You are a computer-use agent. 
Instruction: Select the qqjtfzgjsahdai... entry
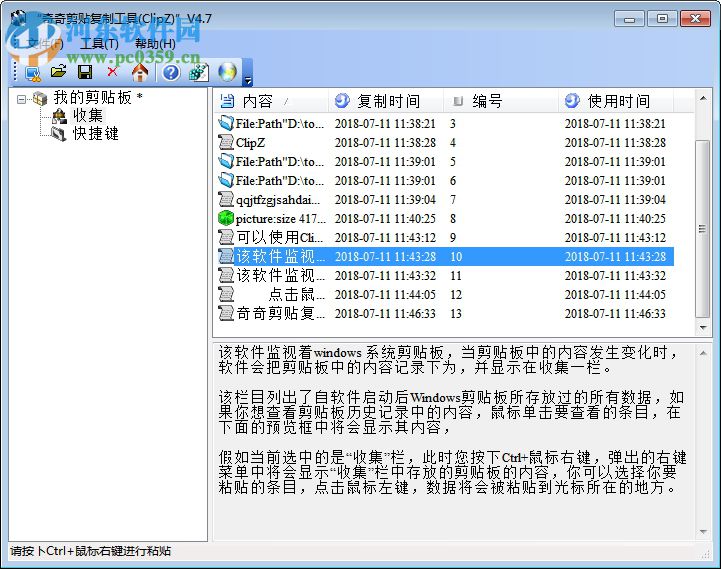pyautogui.click(x=278, y=200)
